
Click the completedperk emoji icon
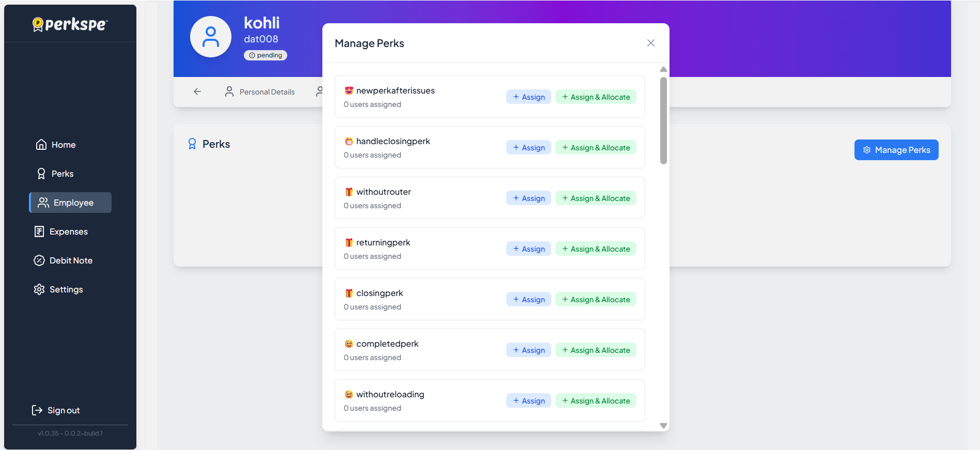pos(349,344)
